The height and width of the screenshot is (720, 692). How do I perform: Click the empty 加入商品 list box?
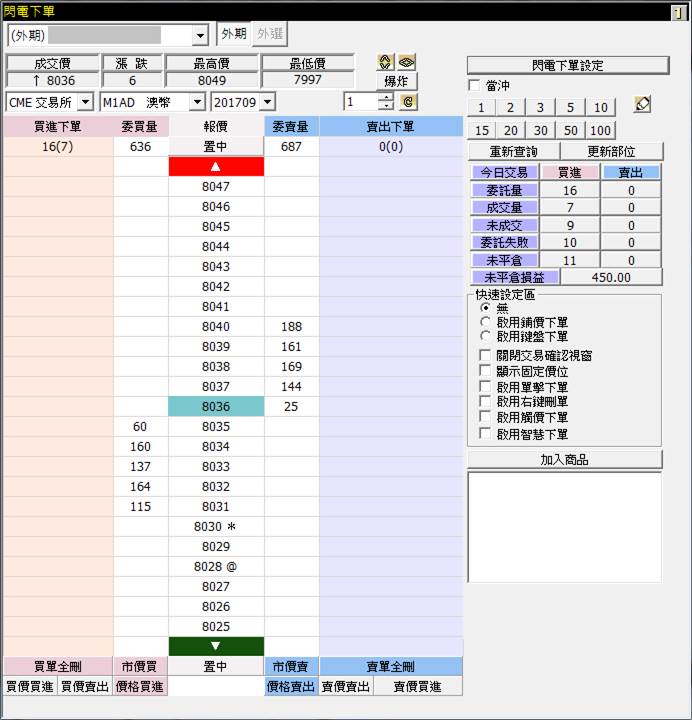click(x=565, y=527)
